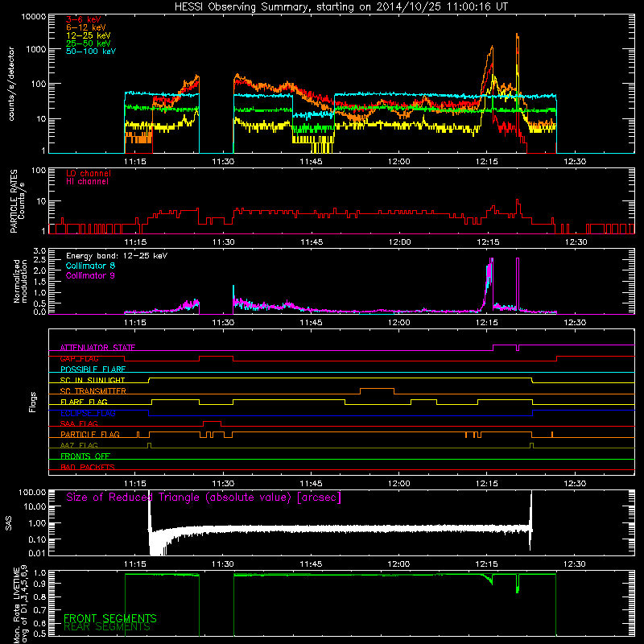Click the "HESSI Observing Summary" plot title
The width and height of the screenshot is (644, 644).
point(341,7)
